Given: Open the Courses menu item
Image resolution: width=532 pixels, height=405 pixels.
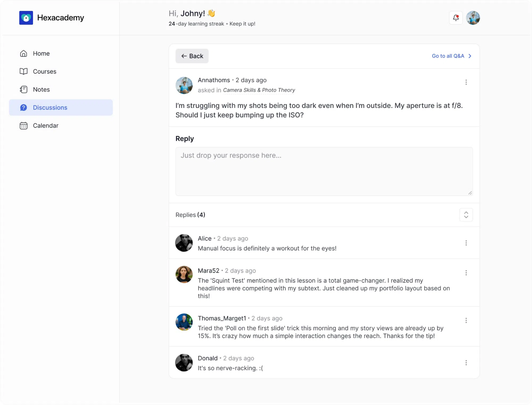Looking at the screenshot, I should pyautogui.click(x=61, y=71).
